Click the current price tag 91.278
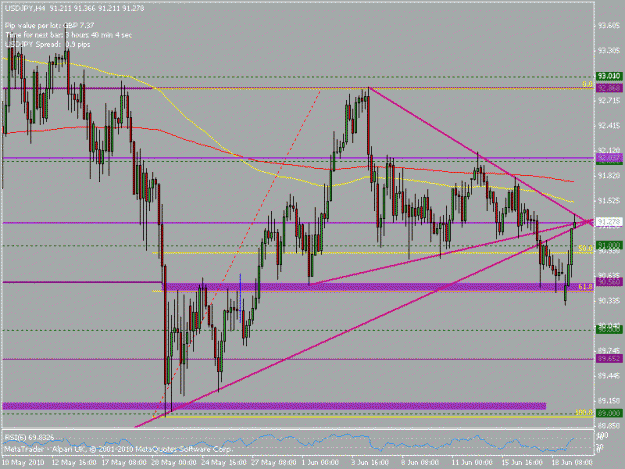Screen dimensions: 625x469 (609, 222)
